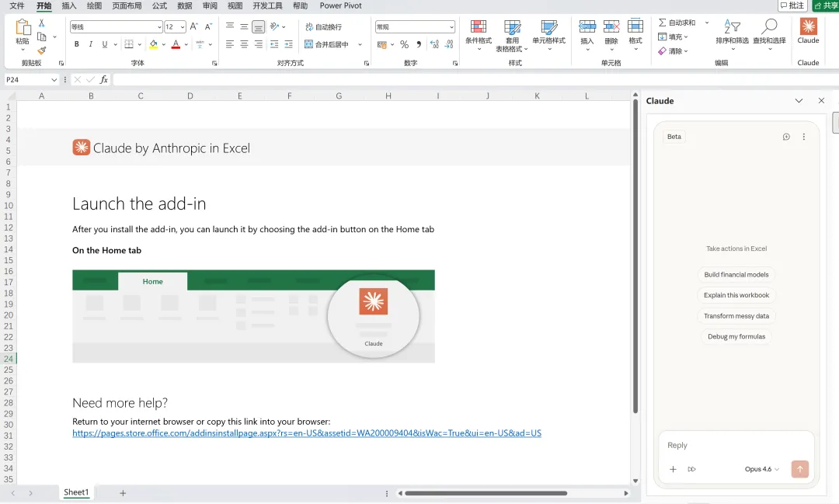Click the Cut scissors icon

point(42,23)
